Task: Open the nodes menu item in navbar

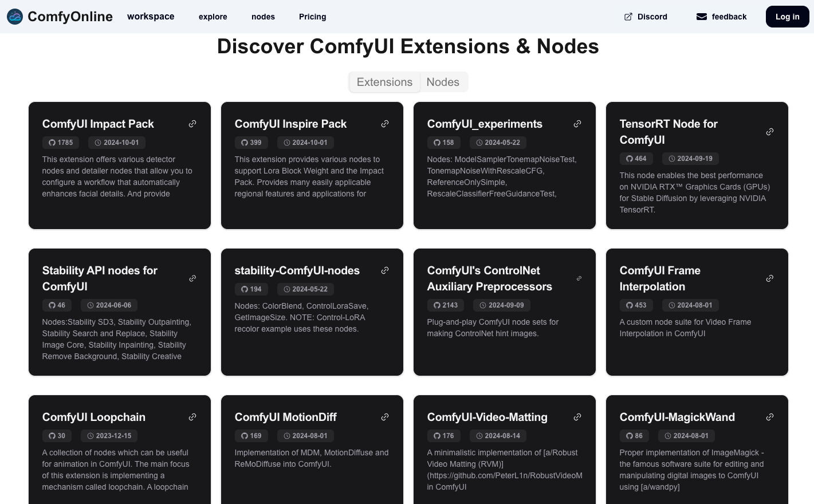Action: tap(263, 17)
